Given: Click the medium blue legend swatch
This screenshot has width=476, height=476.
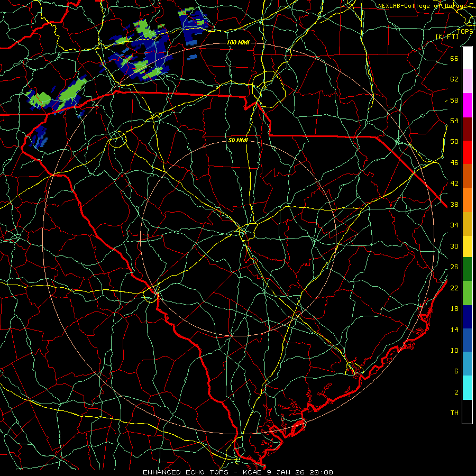Looking at the screenshot, I should [x=467, y=340].
